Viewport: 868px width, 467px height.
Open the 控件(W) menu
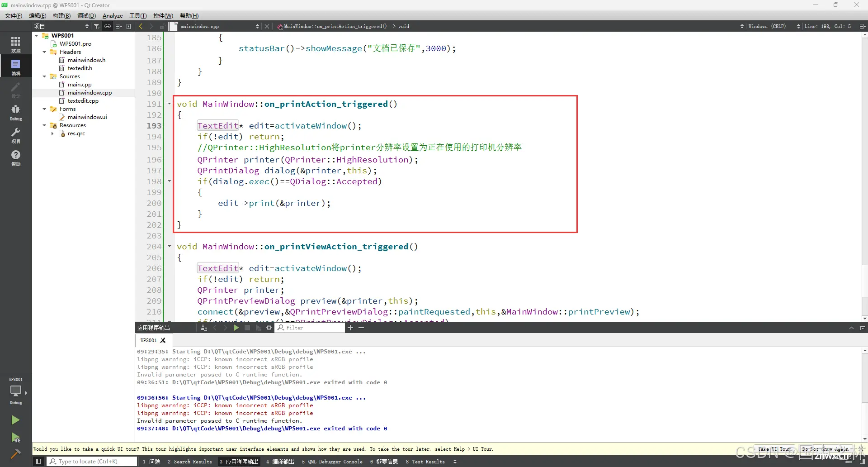[x=163, y=16]
